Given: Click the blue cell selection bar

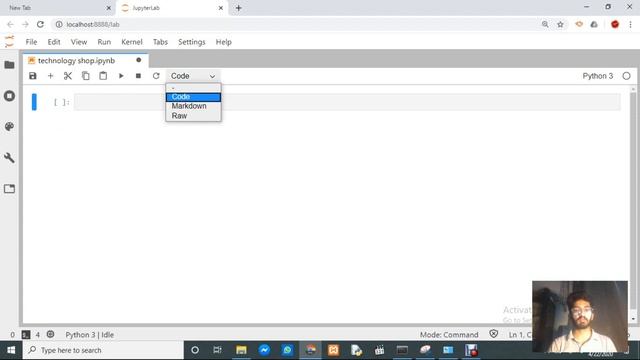Looking at the screenshot, I should 34,102.
